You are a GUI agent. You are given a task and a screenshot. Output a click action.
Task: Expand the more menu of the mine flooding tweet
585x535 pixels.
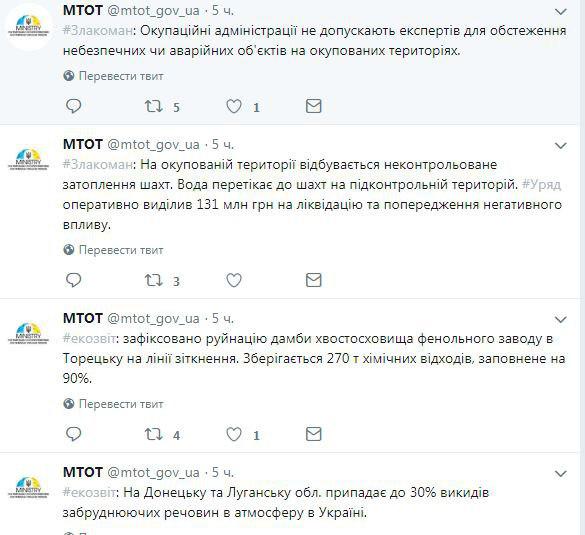(561, 146)
